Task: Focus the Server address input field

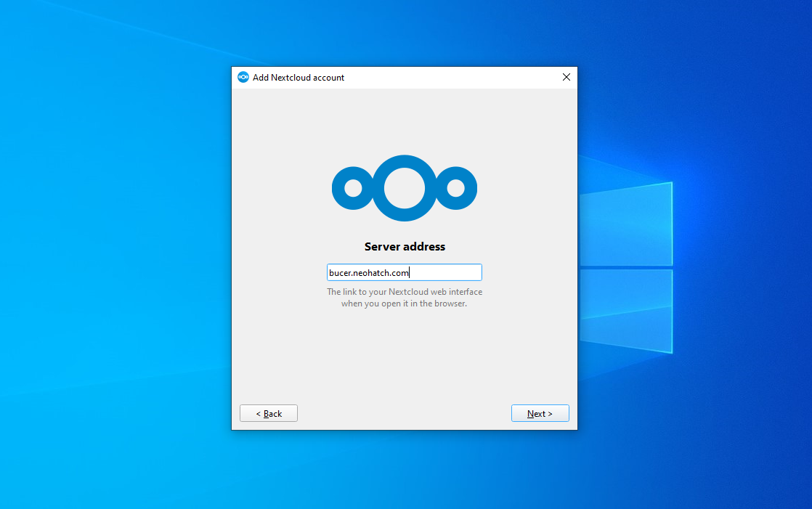Action: coord(404,272)
